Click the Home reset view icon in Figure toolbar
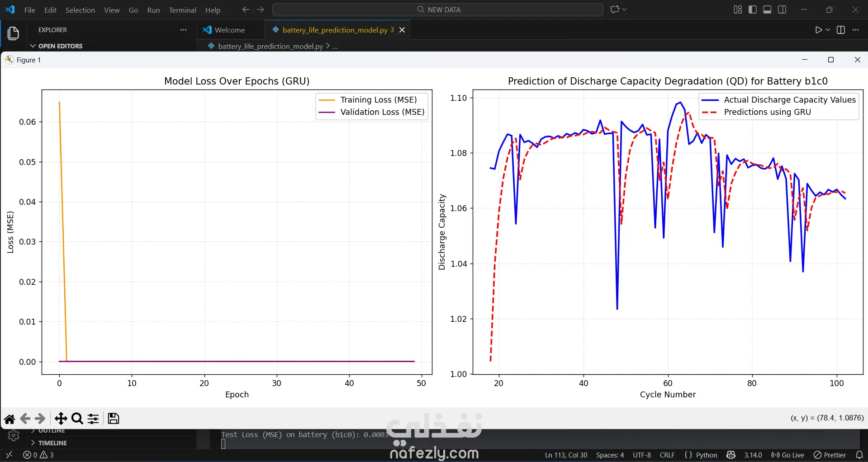Screen dimensions: 868x462 coord(9,419)
